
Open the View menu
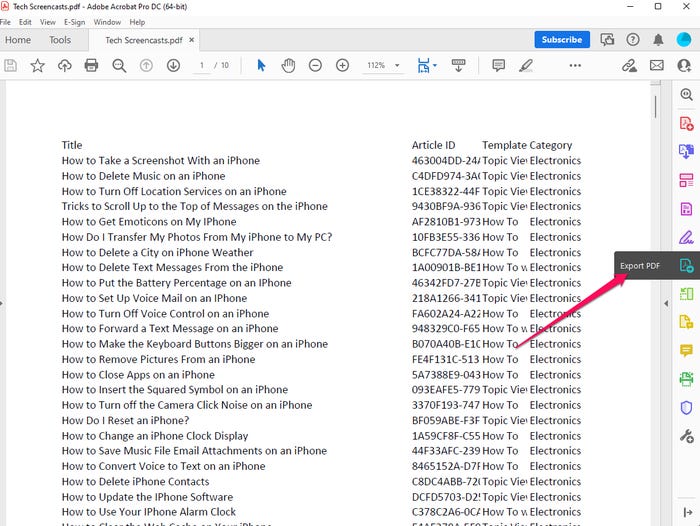(x=48, y=22)
